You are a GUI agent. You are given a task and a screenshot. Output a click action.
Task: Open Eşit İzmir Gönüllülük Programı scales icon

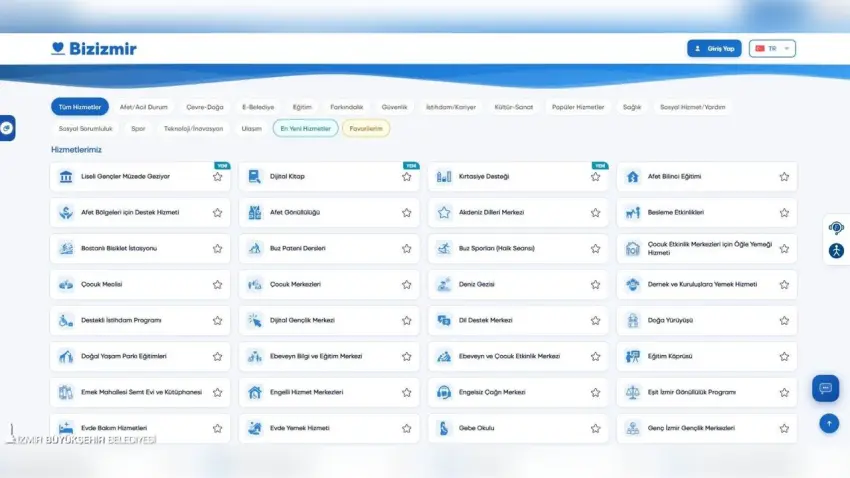(632, 392)
